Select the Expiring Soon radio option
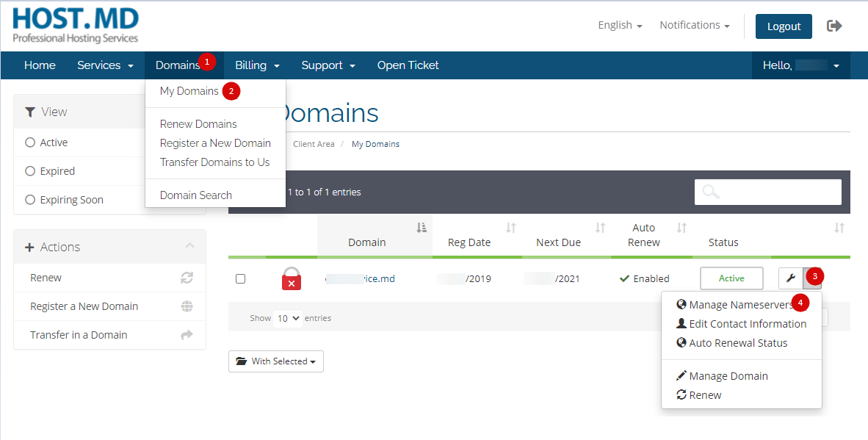This screenshot has width=868, height=440. click(30, 200)
